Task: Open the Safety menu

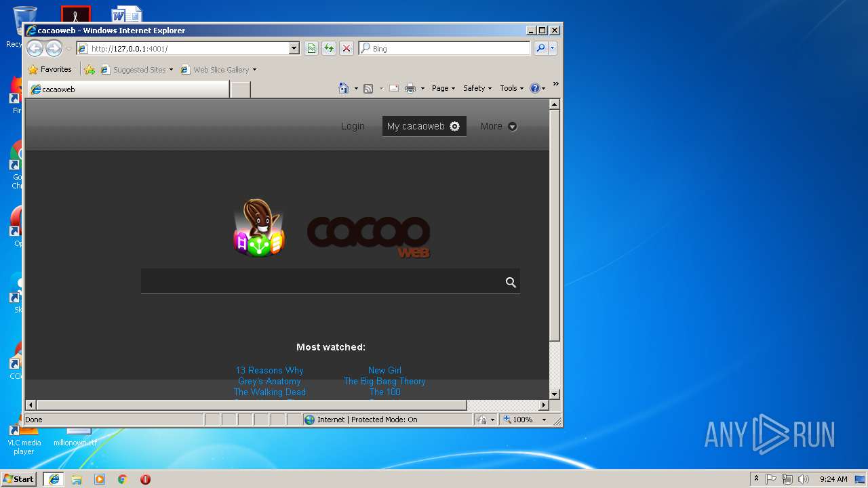Action: point(477,88)
